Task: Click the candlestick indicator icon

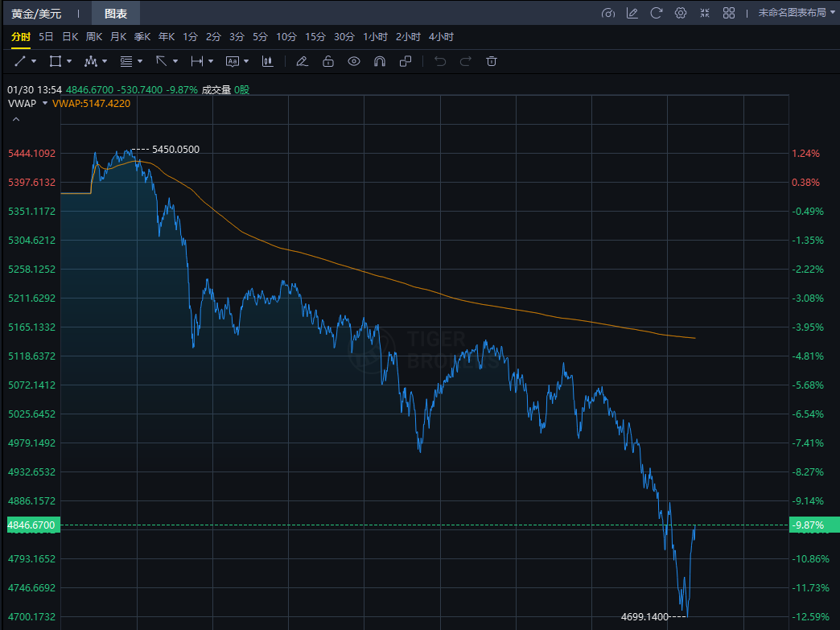Action: click(268, 61)
